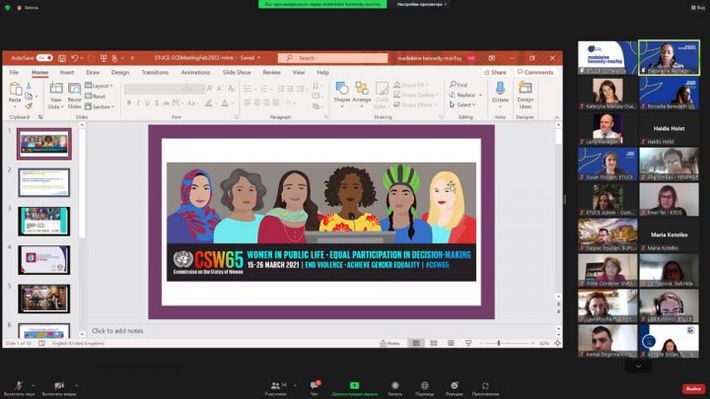Open the View tab
Viewport: 710px width, 399px height.
298,72
